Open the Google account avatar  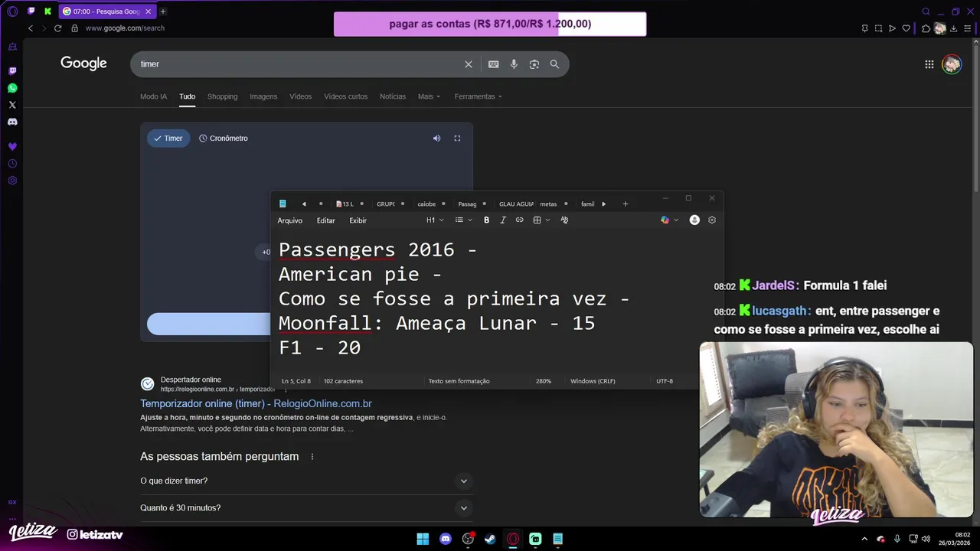point(952,64)
